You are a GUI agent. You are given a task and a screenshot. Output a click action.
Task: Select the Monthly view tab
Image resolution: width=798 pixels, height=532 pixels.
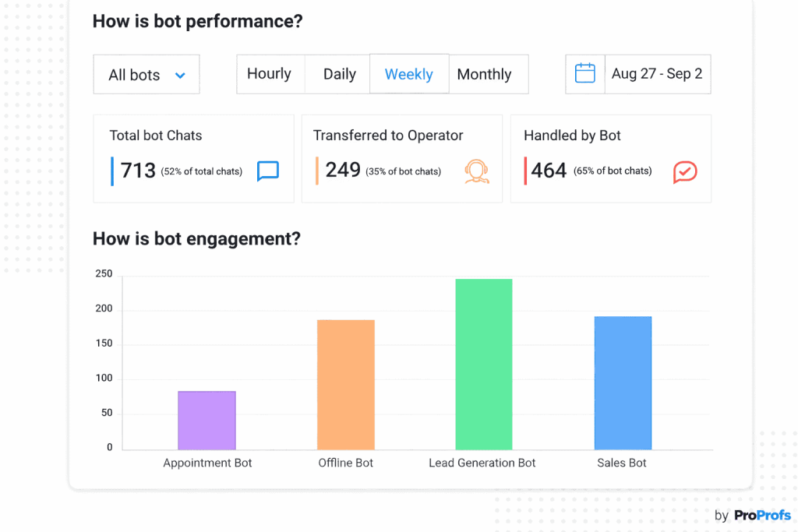tap(484, 73)
